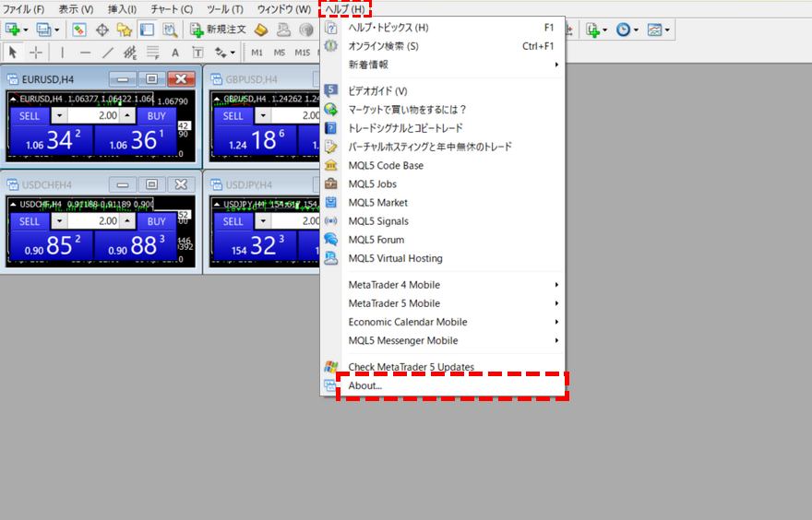This screenshot has width=812, height=520.
Task: Click BUY on the USDCHF chart
Action: (x=156, y=221)
